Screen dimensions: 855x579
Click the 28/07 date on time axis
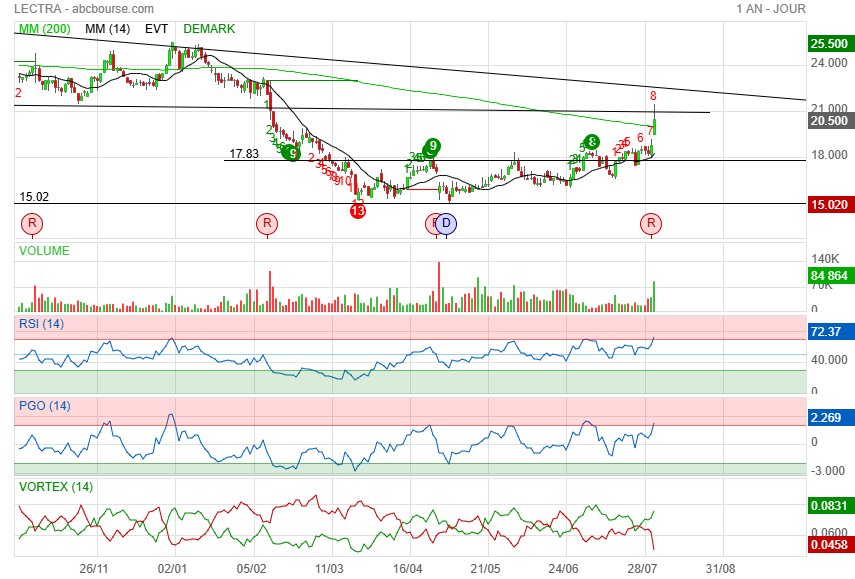coord(642,569)
